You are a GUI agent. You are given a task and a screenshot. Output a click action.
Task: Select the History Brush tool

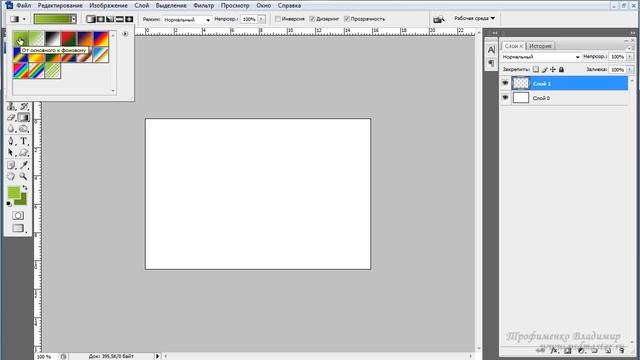[24, 107]
